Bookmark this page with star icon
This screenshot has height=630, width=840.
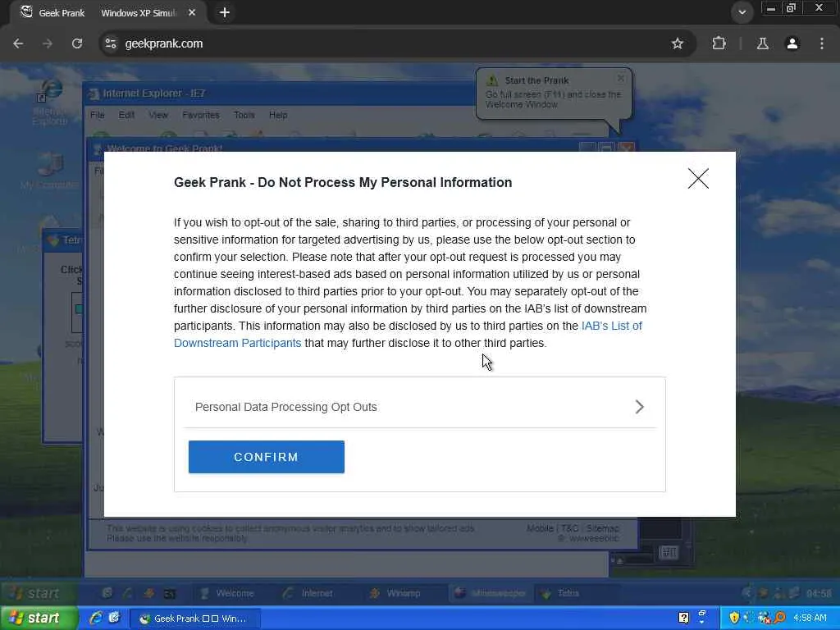(677, 43)
